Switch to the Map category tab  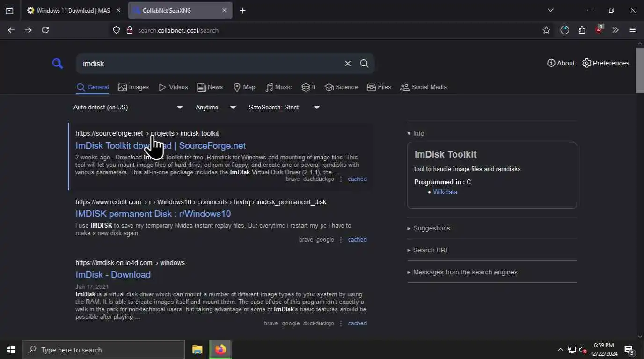tap(244, 87)
